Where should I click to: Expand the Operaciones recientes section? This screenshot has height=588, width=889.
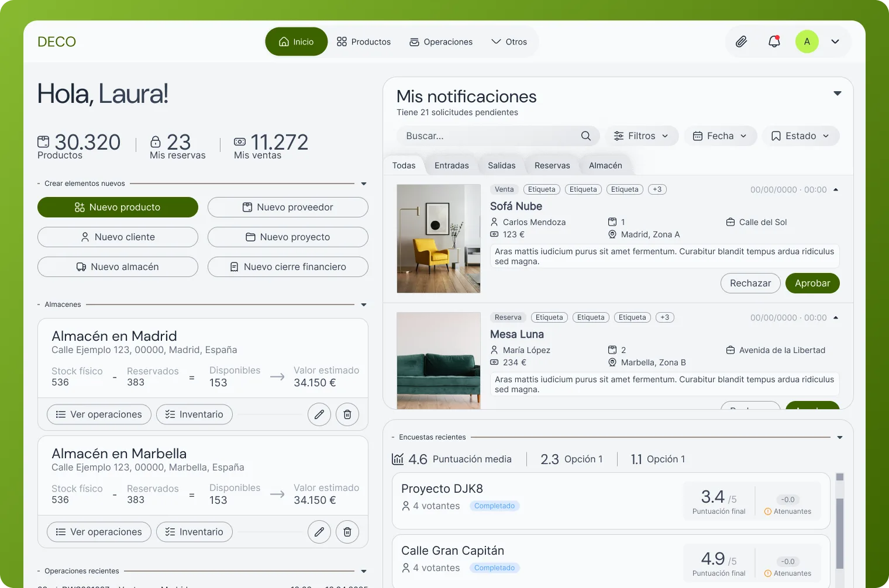click(364, 571)
